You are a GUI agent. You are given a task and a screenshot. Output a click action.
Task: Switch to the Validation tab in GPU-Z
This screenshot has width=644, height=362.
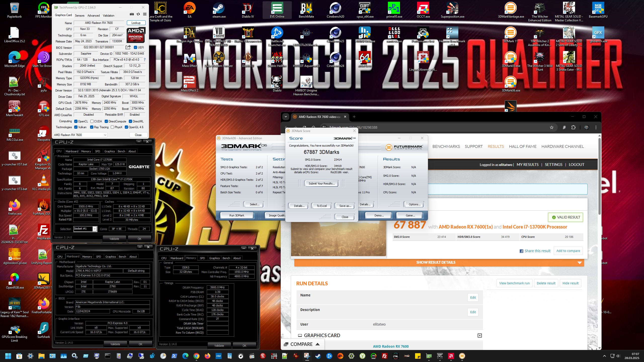click(x=108, y=16)
